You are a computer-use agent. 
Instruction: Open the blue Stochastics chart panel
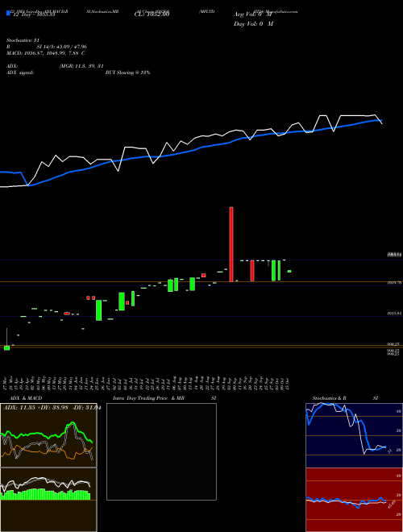click(354, 435)
